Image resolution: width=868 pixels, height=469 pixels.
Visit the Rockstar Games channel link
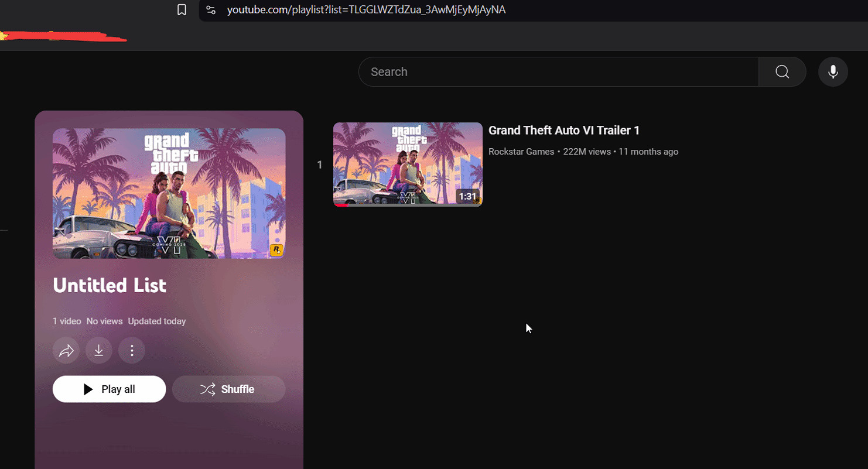pos(521,152)
